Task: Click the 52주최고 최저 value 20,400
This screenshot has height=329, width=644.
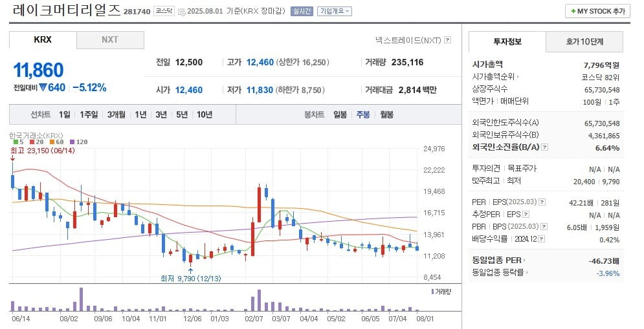Action: [x=584, y=182]
